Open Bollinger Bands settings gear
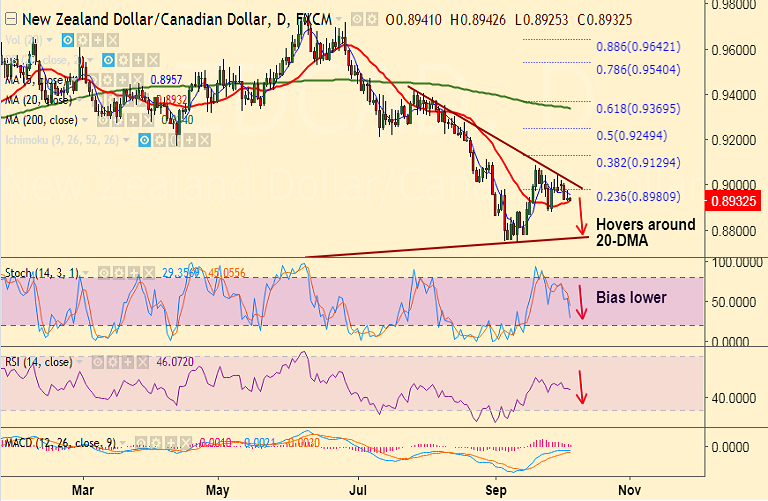 pos(123,60)
